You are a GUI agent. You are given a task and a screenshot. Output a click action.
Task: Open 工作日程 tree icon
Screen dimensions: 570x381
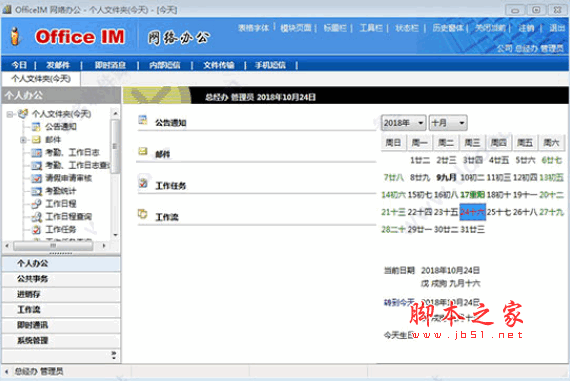36,204
